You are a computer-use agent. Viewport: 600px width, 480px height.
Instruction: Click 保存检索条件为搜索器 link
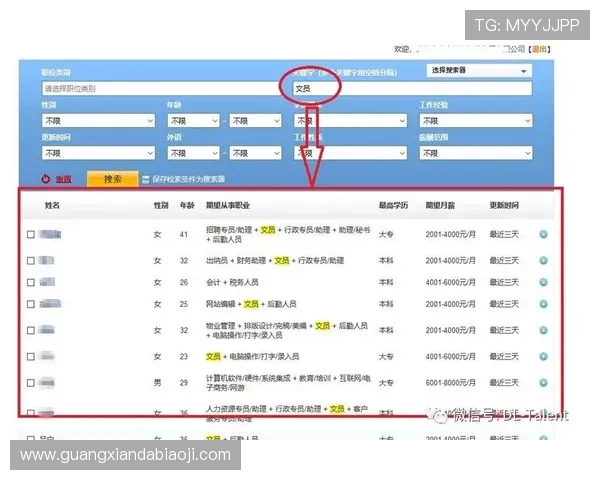click(x=189, y=179)
